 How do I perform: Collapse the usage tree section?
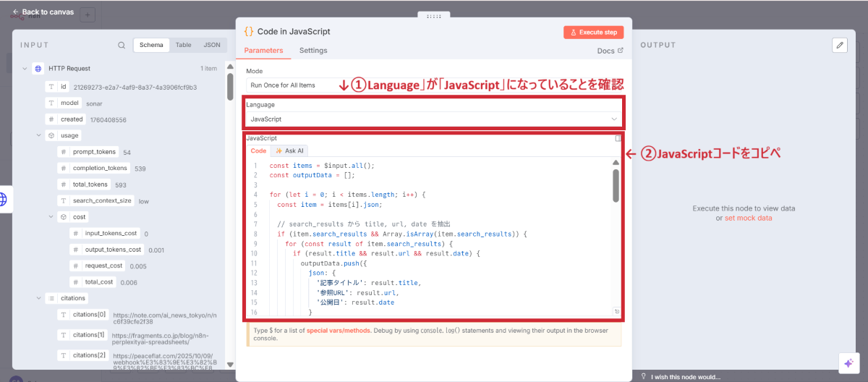[38, 135]
